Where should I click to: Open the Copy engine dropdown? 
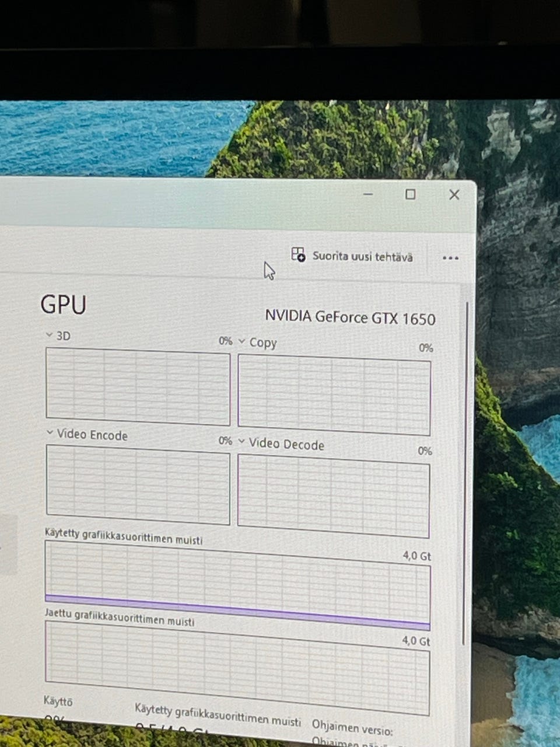pyautogui.click(x=242, y=341)
